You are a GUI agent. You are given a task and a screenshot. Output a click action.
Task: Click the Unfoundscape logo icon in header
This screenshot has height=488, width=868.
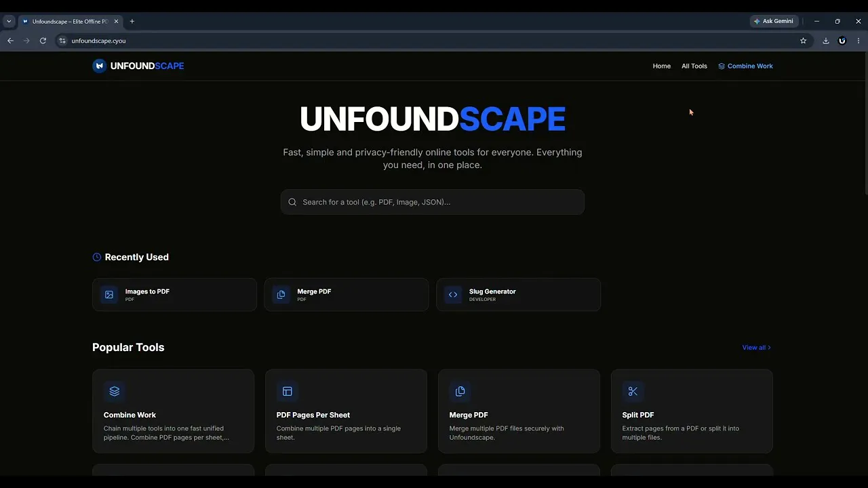point(100,66)
